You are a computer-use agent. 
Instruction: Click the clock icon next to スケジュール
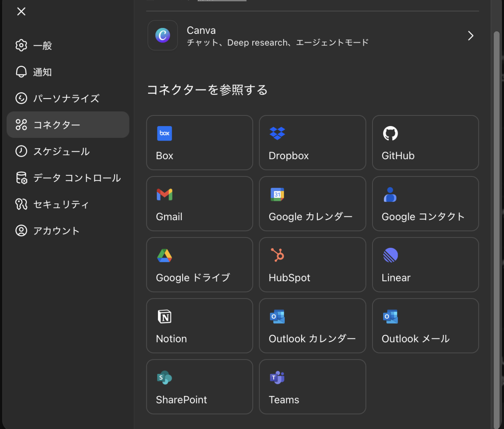21,151
